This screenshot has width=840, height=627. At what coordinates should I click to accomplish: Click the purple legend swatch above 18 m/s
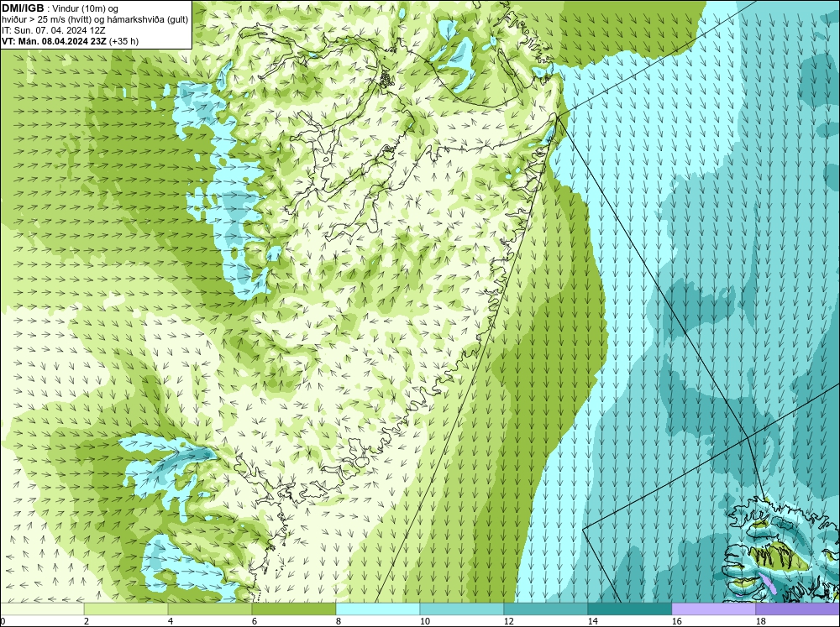(798, 609)
